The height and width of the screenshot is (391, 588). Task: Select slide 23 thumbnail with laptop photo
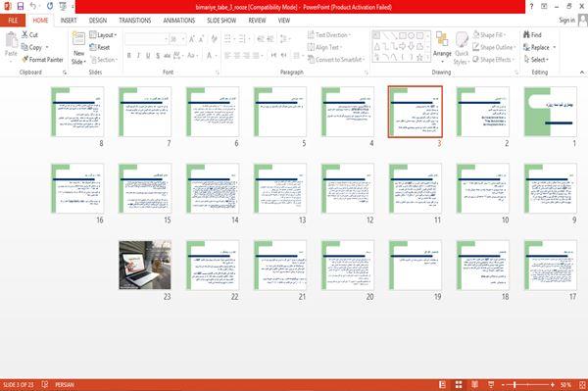145,265
